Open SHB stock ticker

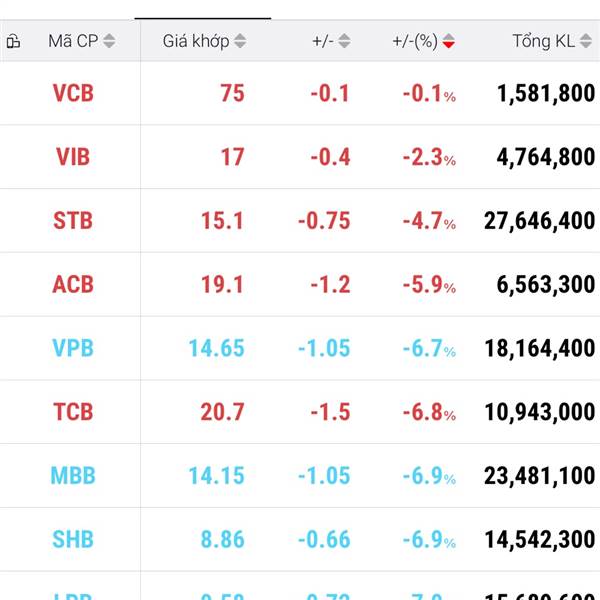[x=73, y=540]
